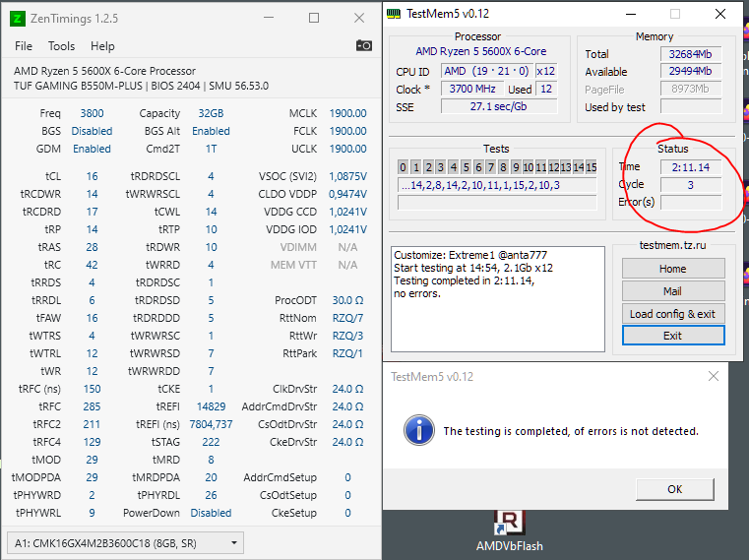
Task: Click the VSOC (SVI2) value 1,0875V
Action: click(x=347, y=176)
